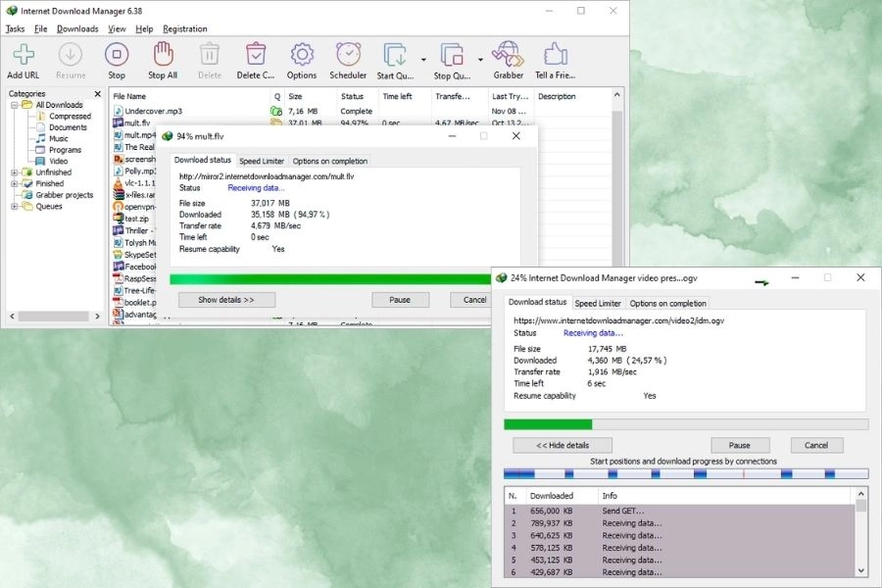Click the Description column header
This screenshot has height=588, width=882.
571,96
